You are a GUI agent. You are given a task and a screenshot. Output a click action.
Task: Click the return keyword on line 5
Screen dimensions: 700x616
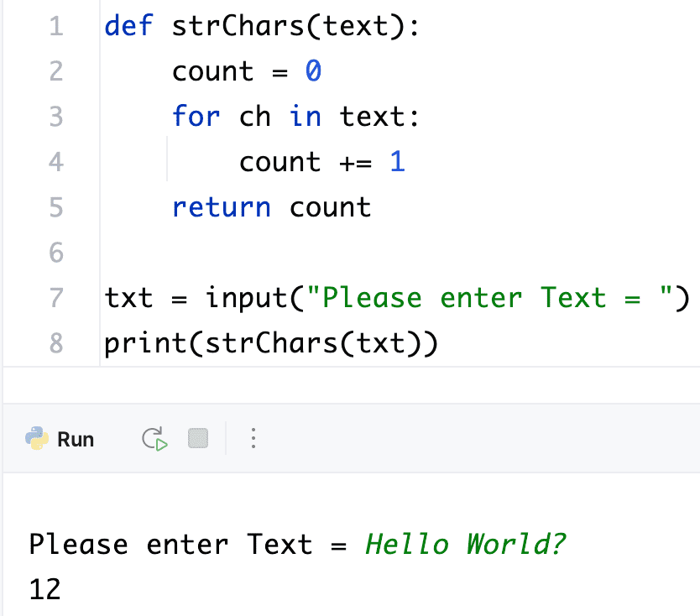click(x=221, y=207)
